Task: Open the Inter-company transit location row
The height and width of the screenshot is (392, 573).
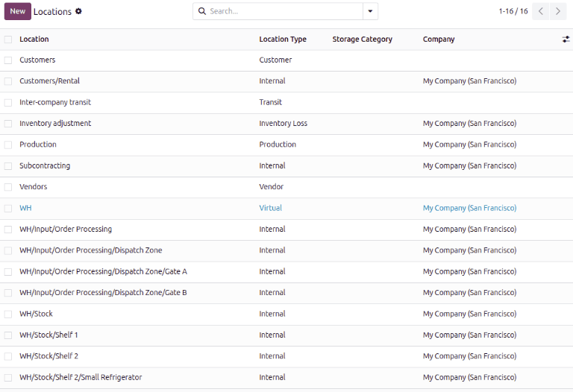Action: [x=55, y=103]
